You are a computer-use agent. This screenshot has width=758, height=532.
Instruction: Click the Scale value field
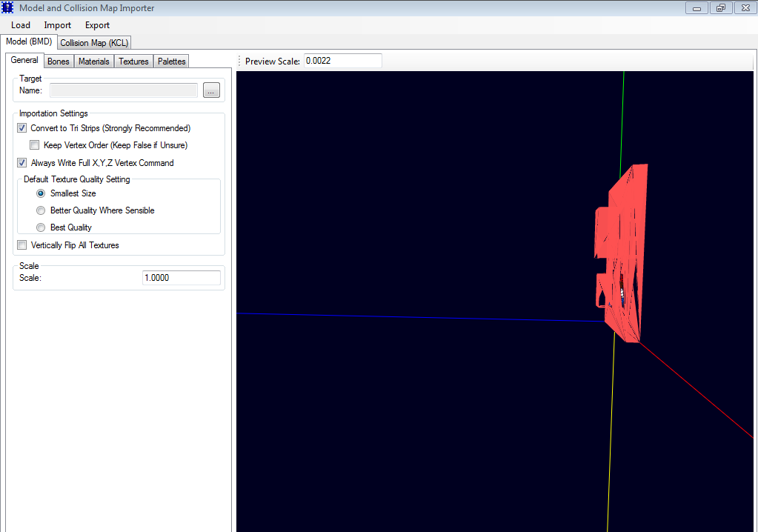coord(182,278)
